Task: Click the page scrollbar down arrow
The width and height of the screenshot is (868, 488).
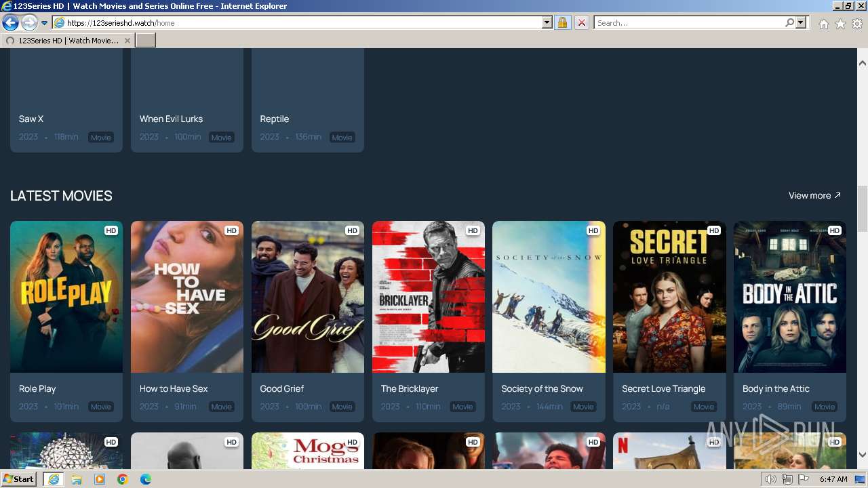Action: [x=863, y=454]
